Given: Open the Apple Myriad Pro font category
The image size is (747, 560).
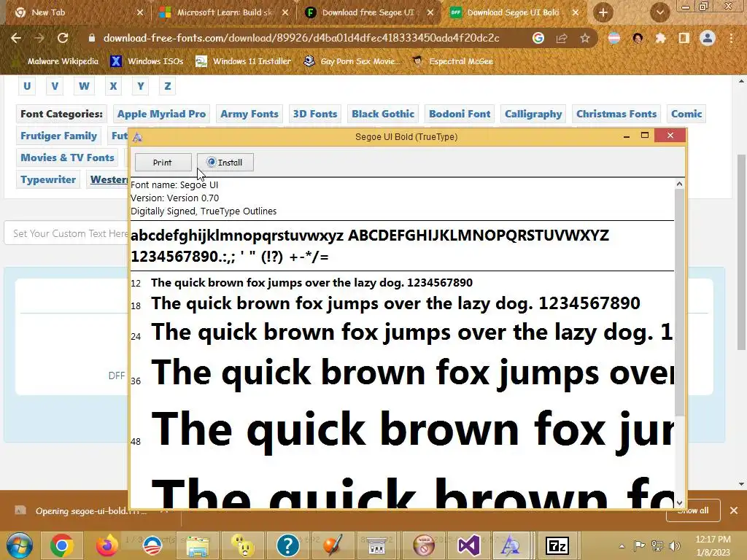Looking at the screenshot, I should point(161,114).
